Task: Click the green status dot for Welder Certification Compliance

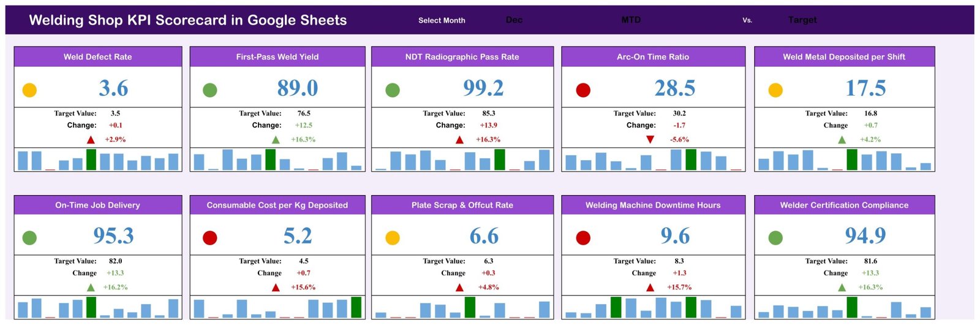Action: 775,238
